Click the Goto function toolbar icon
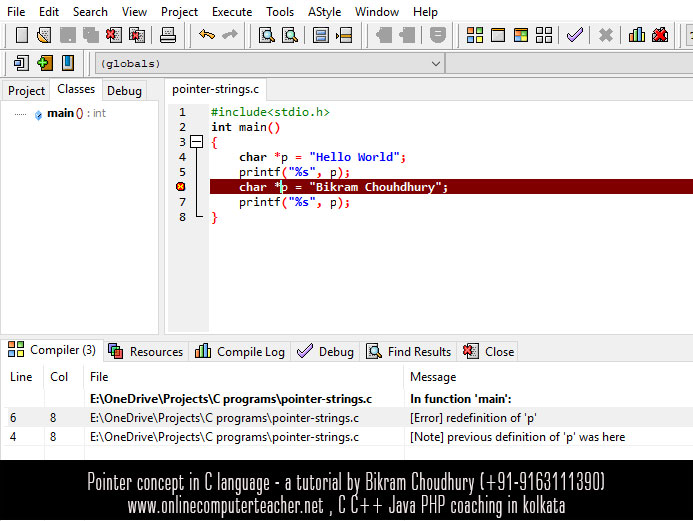The image size is (693, 521). pos(320,35)
